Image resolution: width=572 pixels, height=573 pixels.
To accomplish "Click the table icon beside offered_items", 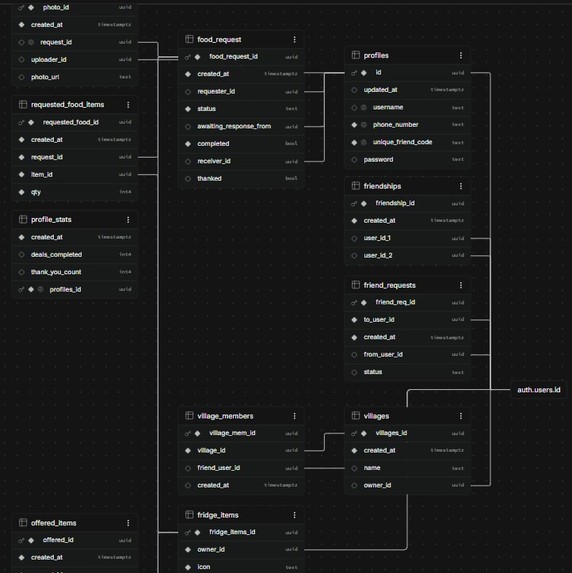I will [23, 523].
